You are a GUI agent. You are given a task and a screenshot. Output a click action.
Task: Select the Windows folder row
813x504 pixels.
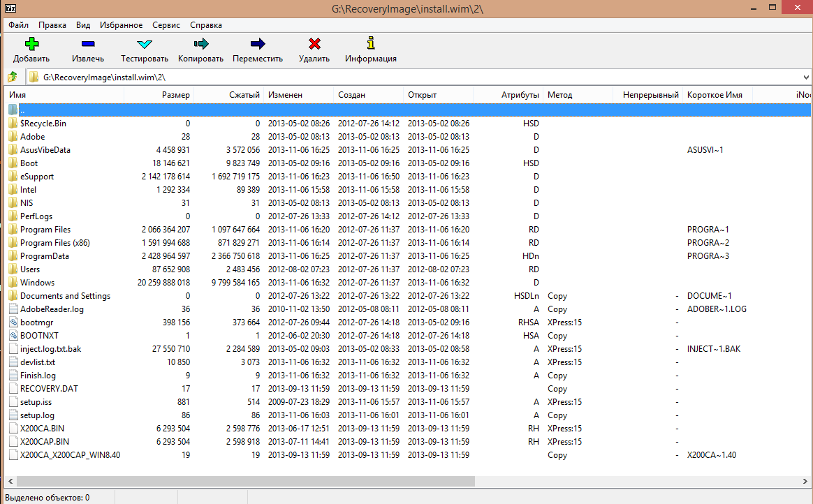[407, 282]
